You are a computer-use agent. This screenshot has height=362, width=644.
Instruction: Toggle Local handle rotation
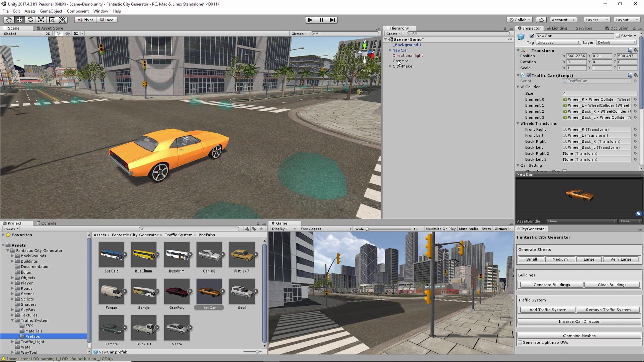tap(107, 20)
